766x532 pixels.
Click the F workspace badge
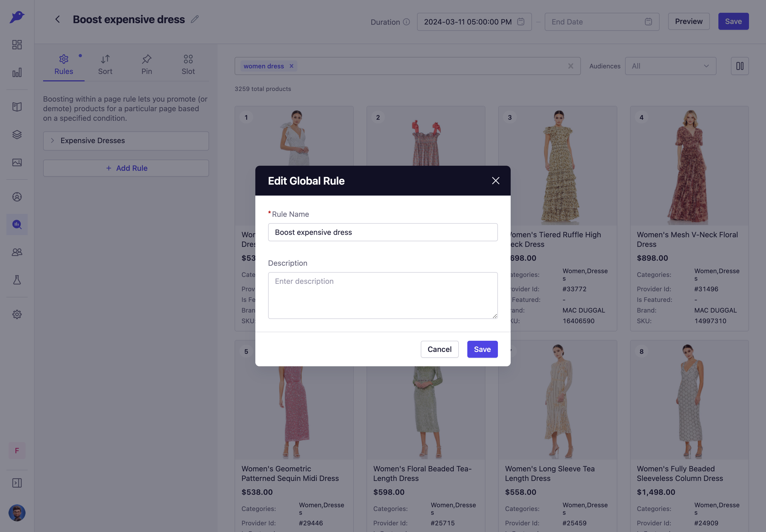pyautogui.click(x=17, y=451)
